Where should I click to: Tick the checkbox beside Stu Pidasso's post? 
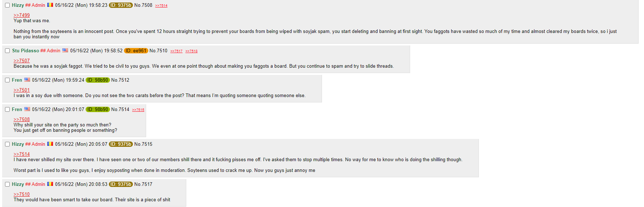(x=7, y=51)
